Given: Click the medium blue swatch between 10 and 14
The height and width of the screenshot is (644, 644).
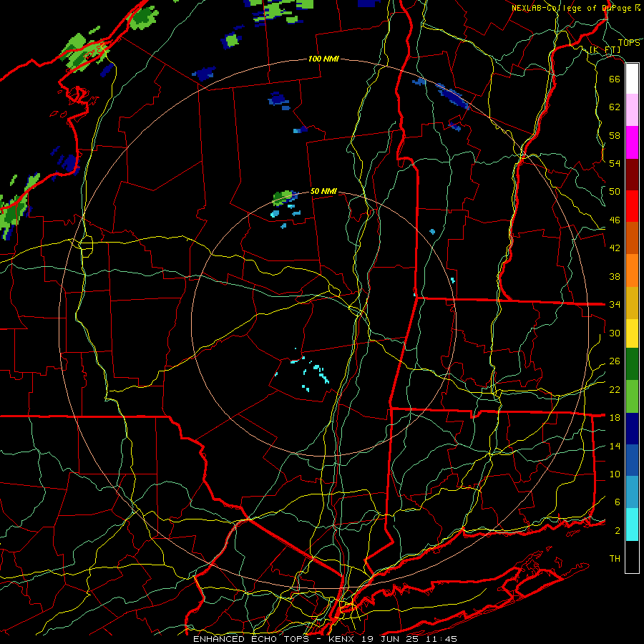Looking at the screenshot, I should (x=632, y=460).
